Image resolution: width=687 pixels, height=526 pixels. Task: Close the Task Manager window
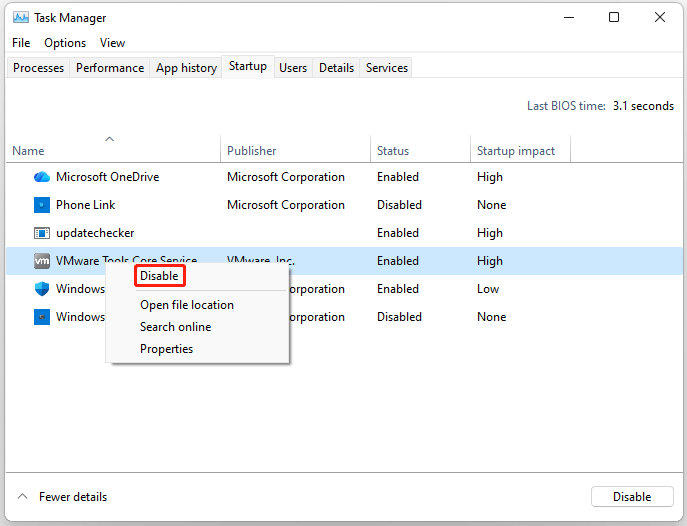(659, 18)
